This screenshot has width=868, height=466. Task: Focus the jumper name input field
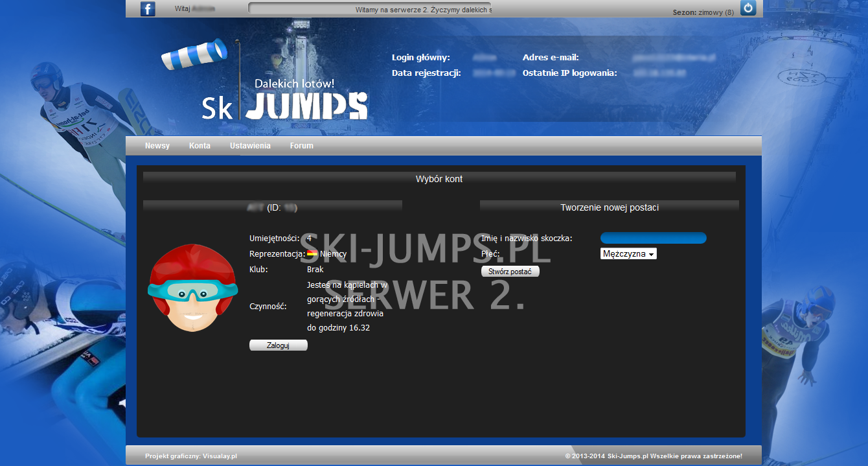(654, 238)
